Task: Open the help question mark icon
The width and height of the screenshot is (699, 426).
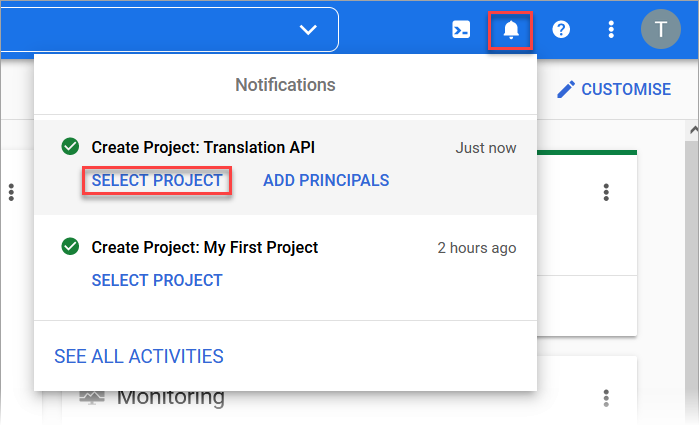Action: (561, 30)
